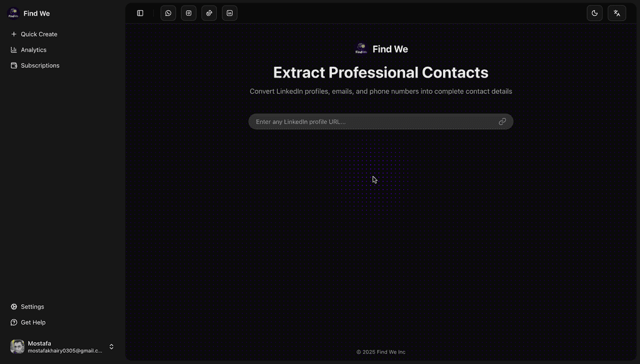Viewport: 640px width, 364px height.
Task: Click the LinkedIn profile URL input field
Action: click(381, 122)
